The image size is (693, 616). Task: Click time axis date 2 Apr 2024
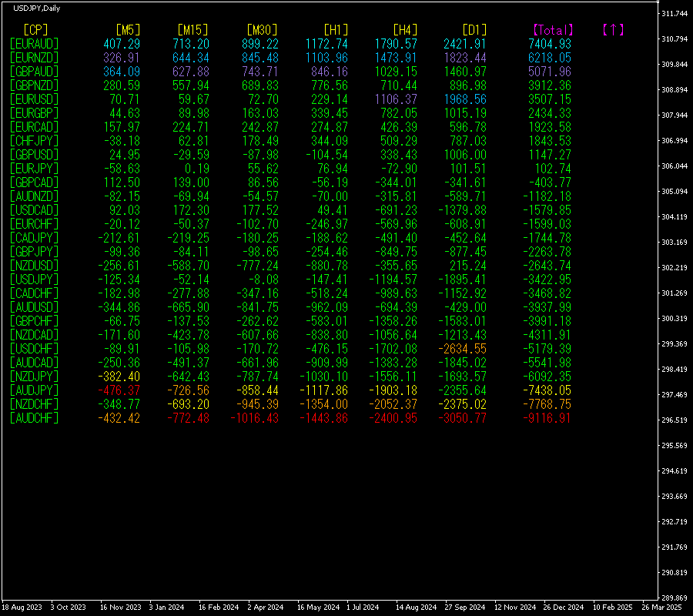coord(265,608)
